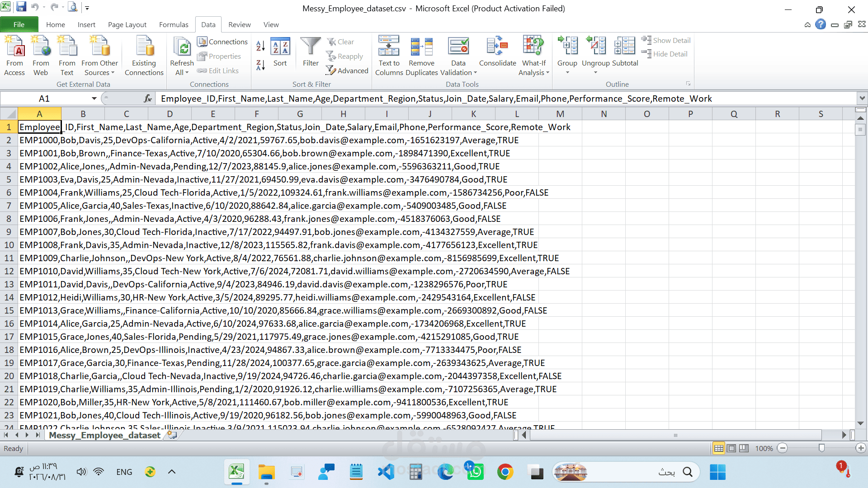Expand the Name Box dropdown
This screenshot has height=488, width=868.
[x=94, y=99]
